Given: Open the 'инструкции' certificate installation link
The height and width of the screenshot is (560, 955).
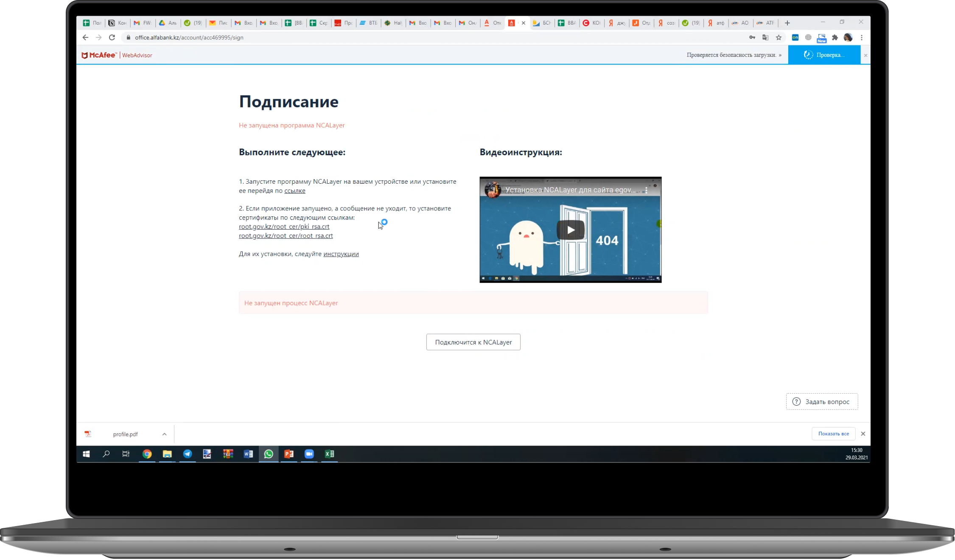Looking at the screenshot, I should click(341, 254).
